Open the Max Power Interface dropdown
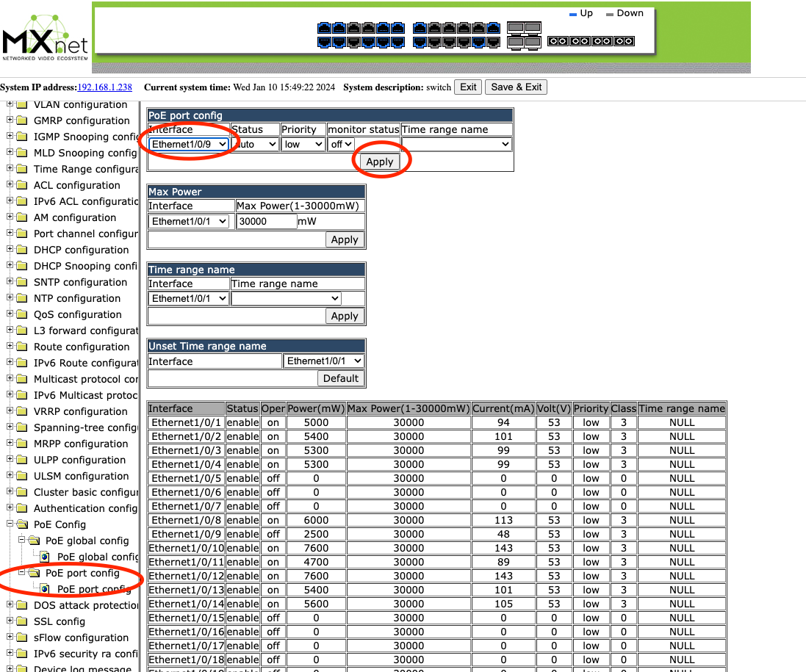Screen dimensions: 806x672 coord(189,222)
